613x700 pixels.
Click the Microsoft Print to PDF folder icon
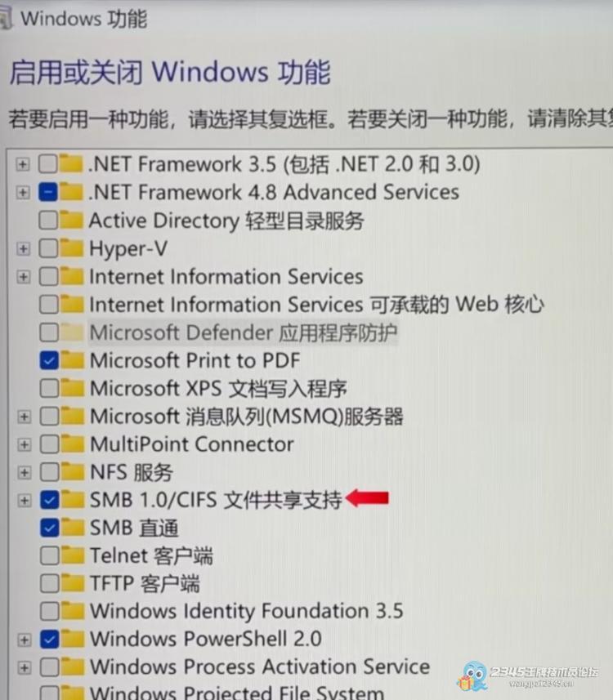73,360
